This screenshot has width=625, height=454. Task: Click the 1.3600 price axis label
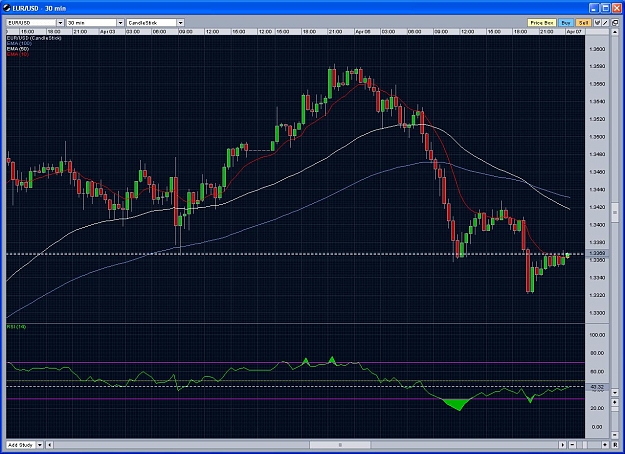pyautogui.click(x=597, y=49)
